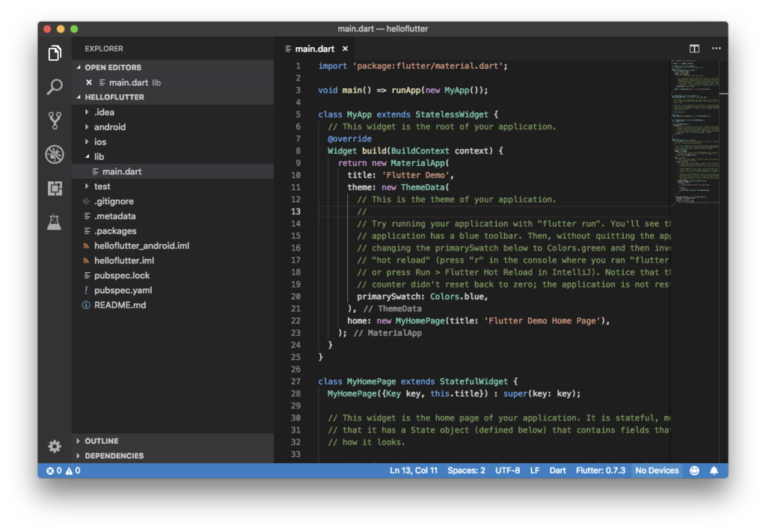Click Flutter: 0.7.3 version status
Viewport: 766px width, 532px height.
click(601, 471)
